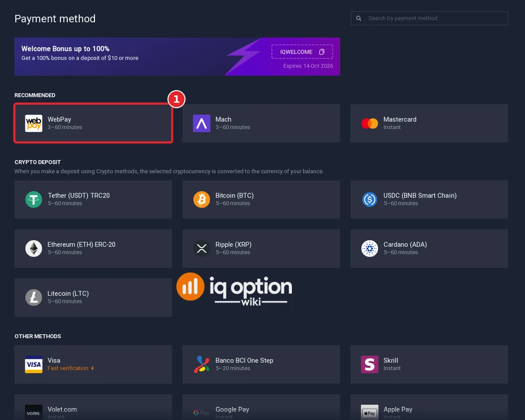525x420 pixels.
Task: Click the Banco BCI colorful logo
Action: [202, 364]
